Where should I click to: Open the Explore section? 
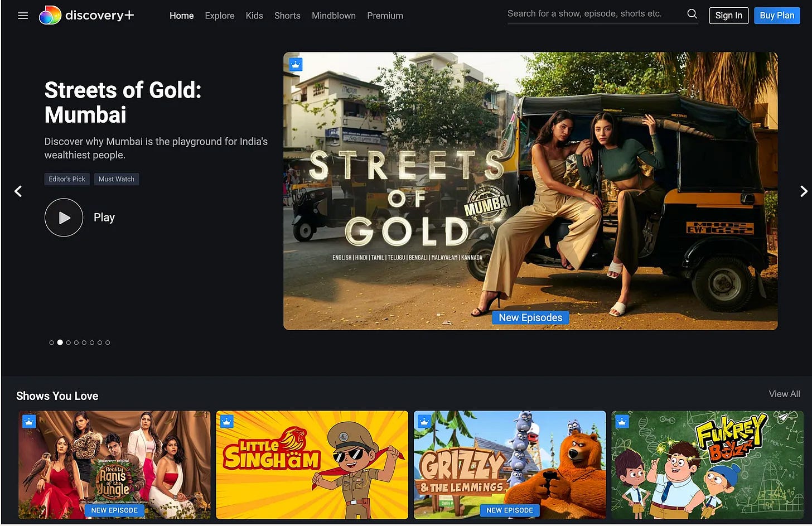click(x=220, y=16)
